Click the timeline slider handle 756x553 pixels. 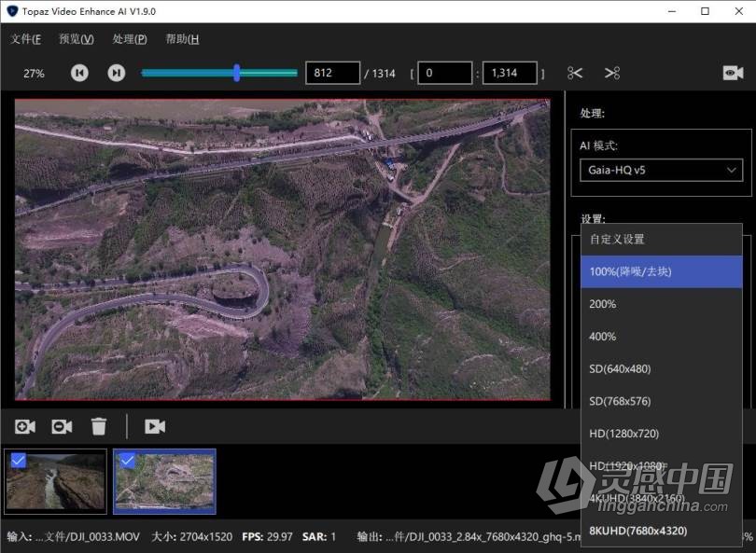(236, 73)
